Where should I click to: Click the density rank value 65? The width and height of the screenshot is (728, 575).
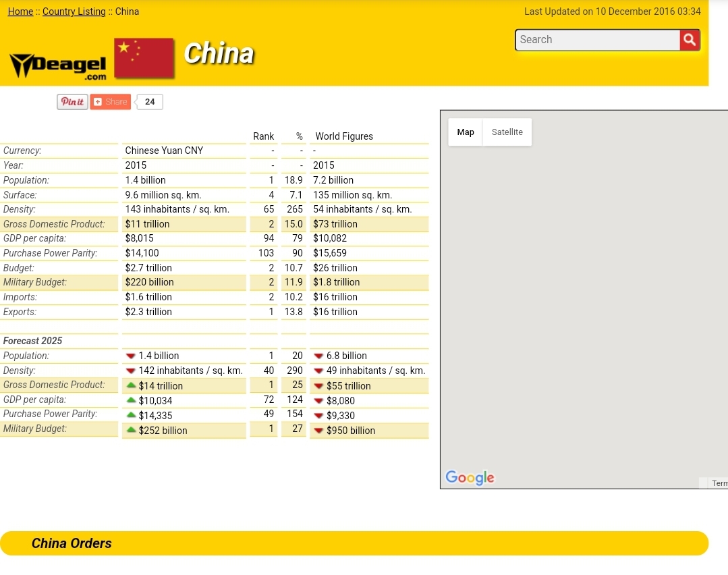coord(269,209)
